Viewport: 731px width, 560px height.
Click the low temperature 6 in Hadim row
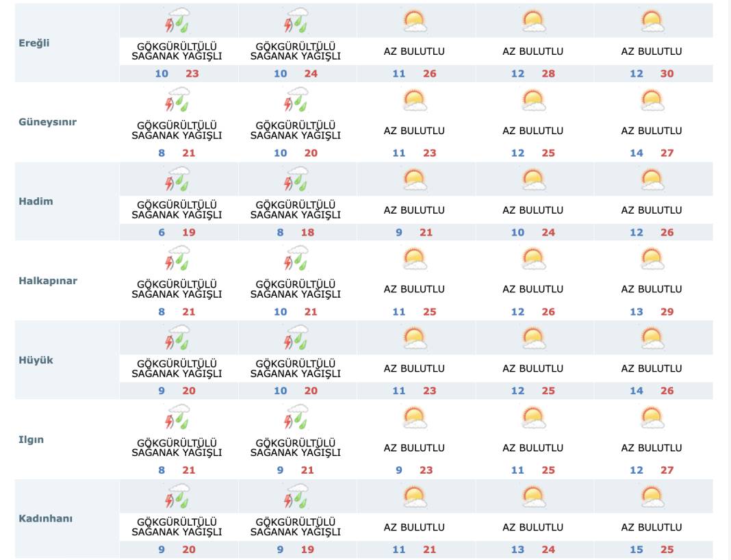tap(162, 233)
